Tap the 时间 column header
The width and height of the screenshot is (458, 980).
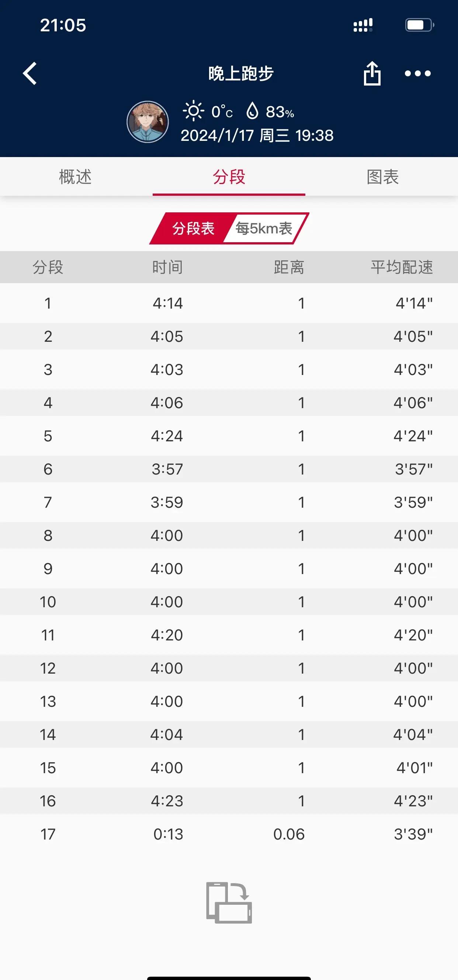167,267
